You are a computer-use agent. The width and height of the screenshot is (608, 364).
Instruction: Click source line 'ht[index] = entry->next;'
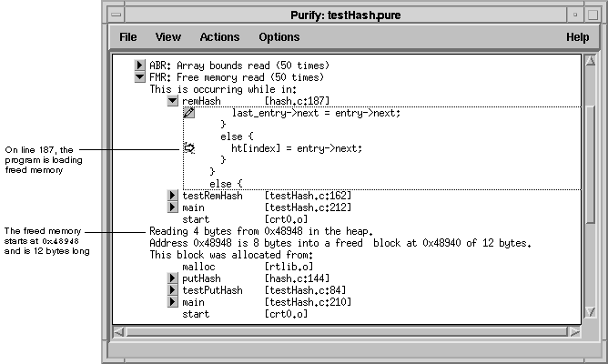coord(297,148)
